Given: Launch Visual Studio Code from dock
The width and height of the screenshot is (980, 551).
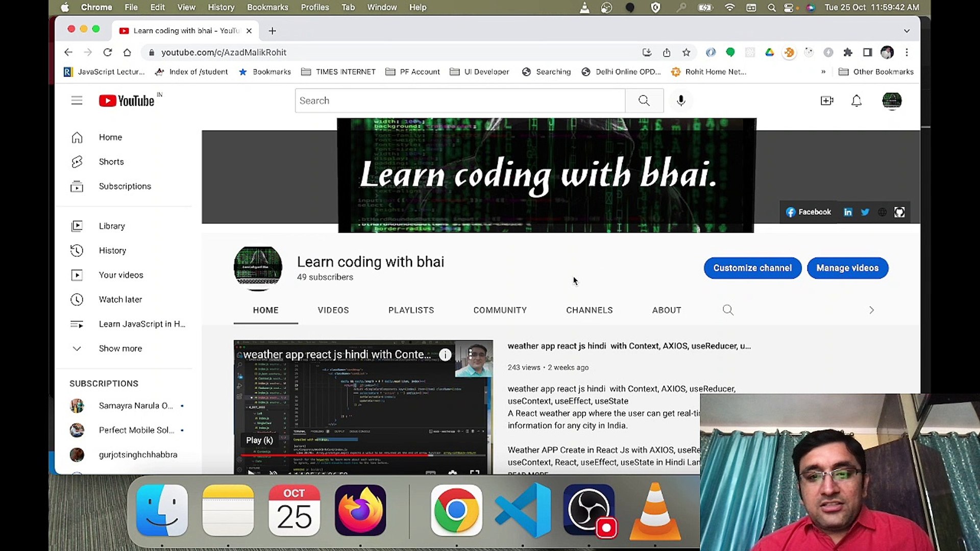Looking at the screenshot, I should pyautogui.click(x=523, y=510).
